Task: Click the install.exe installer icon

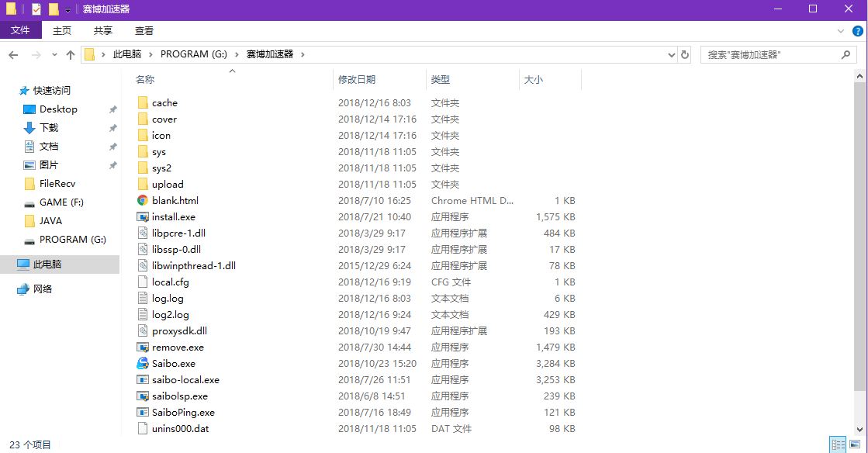Action: (143, 216)
